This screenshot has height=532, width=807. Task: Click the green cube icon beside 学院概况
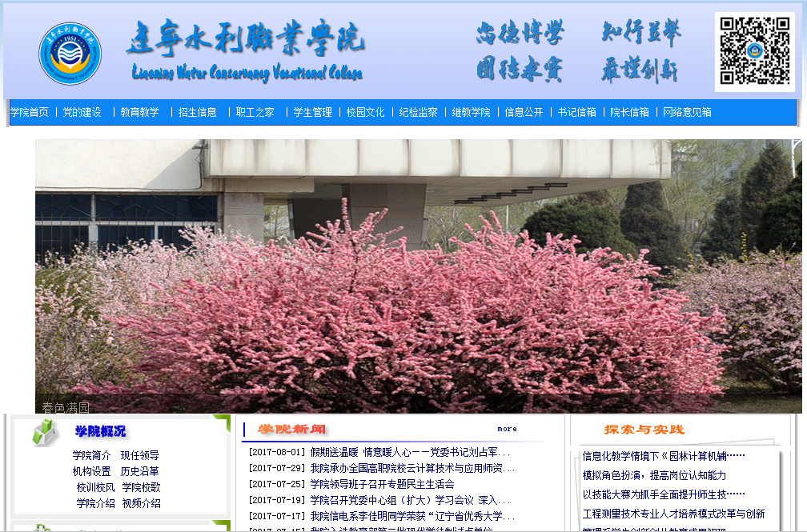click(x=46, y=433)
